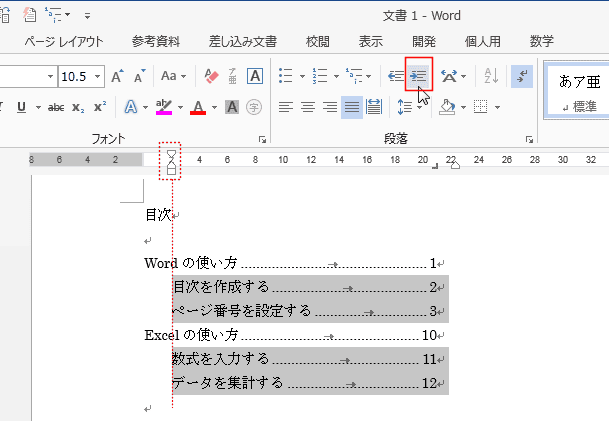Viewport: 609px width, 421px height.
Task: Click the Sort A-Z button
Action: pyautogui.click(x=491, y=76)
